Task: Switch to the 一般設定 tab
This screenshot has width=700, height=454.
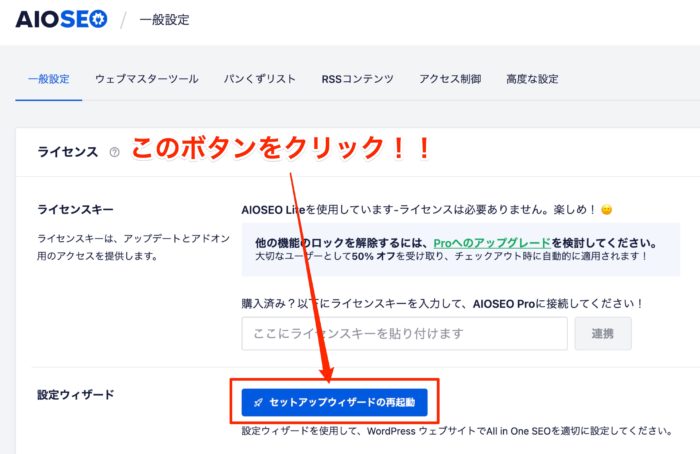Action: 48,79
